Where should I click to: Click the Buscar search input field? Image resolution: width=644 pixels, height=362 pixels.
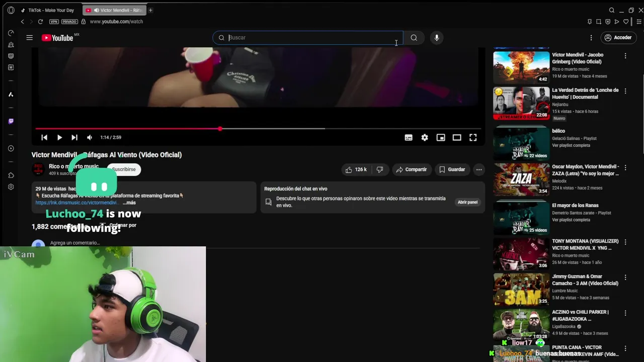308,38
